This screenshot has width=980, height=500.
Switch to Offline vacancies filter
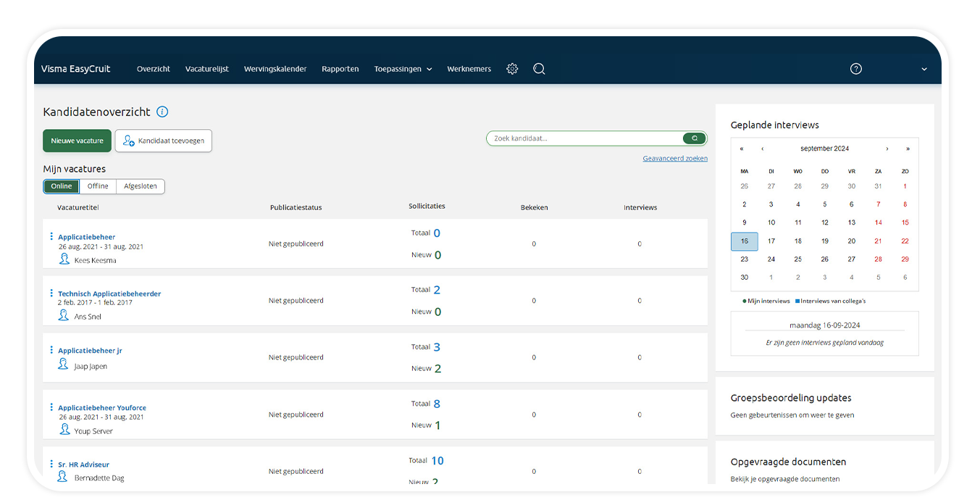[x=98, y=186]
